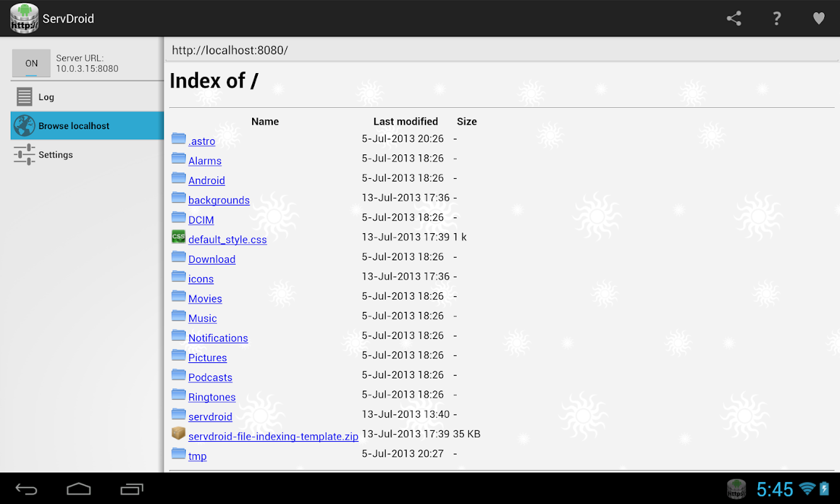840x504 pixels.
Task: Open the Pictures folder link
Action: tap(207, 358)
